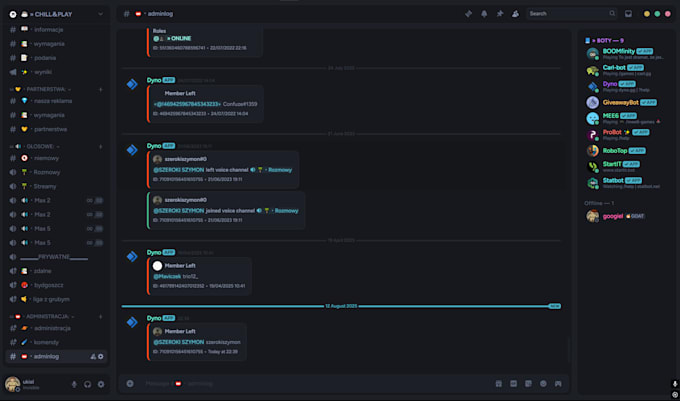The image size is (680, 401).
Task: Join the liga z grubym channel
Action: [56, 299]
